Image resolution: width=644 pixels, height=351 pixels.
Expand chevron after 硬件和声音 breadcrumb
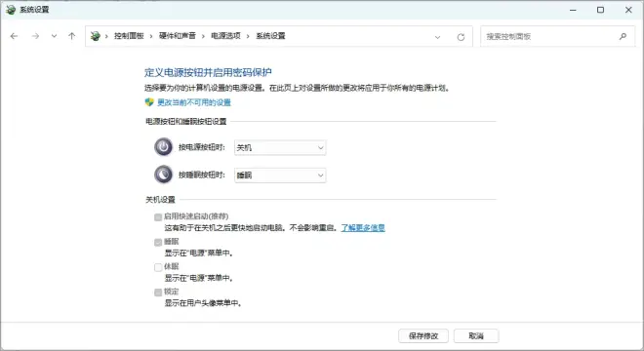[x=203, y=36]
